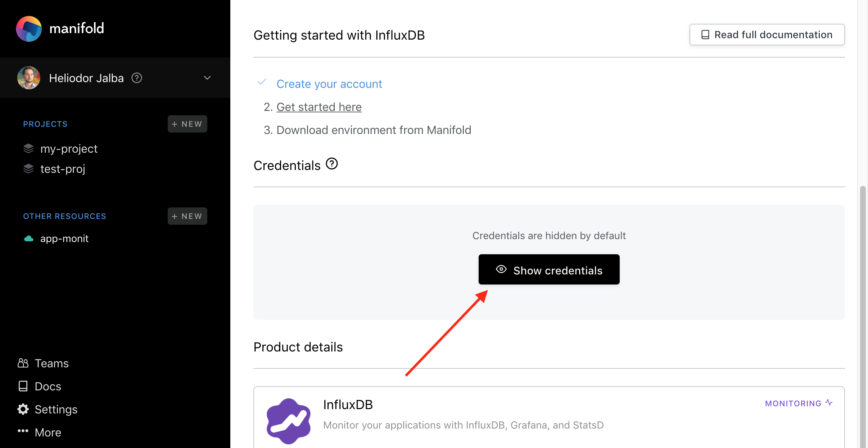This screenshot has width=868, height=448.
Task: Click the Credentials help question icon
Action: 332,164
